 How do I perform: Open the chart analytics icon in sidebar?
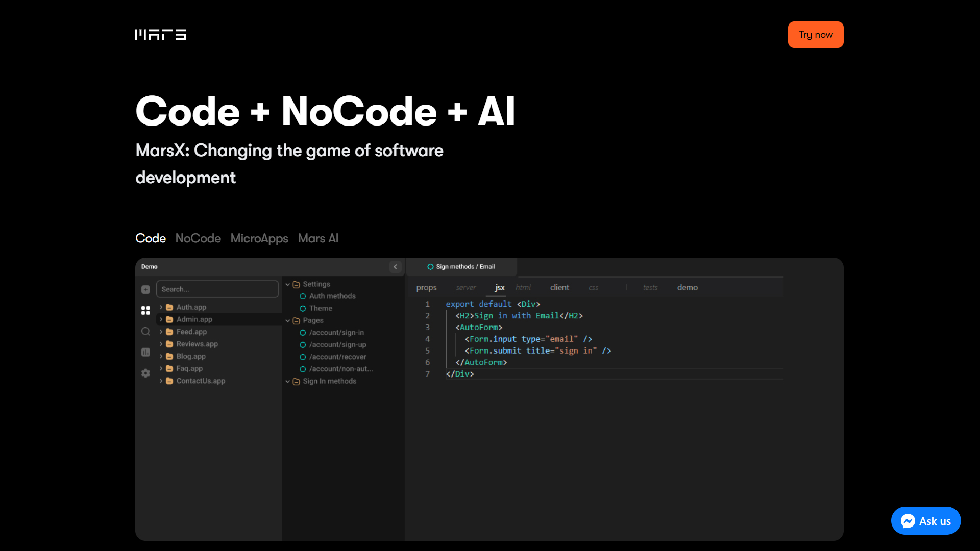point(145,352)
